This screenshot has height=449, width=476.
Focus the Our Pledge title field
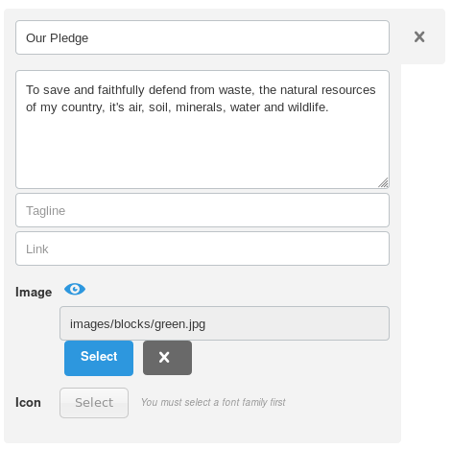tap(202, 37)
